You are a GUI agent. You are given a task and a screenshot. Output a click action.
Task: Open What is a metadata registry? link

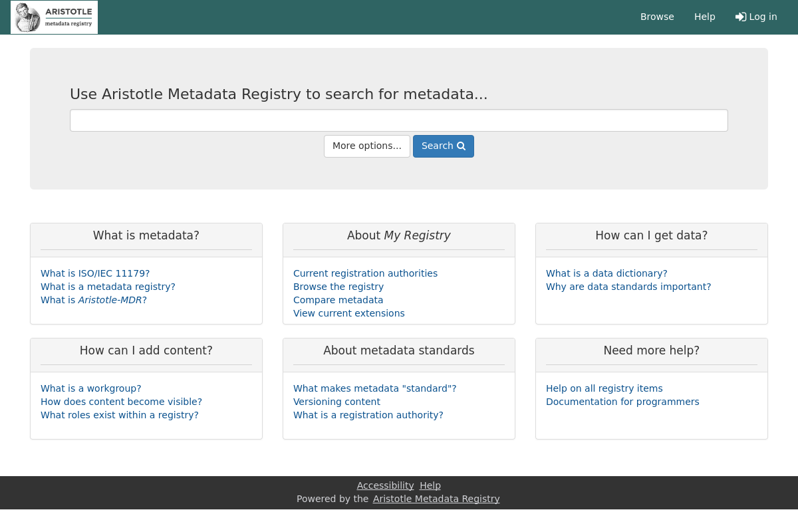[x=108, y=287]
